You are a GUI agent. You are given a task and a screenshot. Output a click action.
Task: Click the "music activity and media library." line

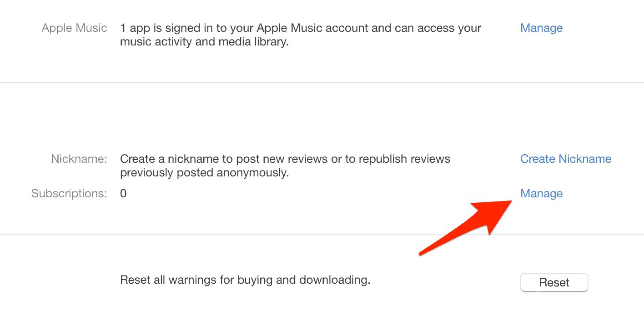coord(204,42)
